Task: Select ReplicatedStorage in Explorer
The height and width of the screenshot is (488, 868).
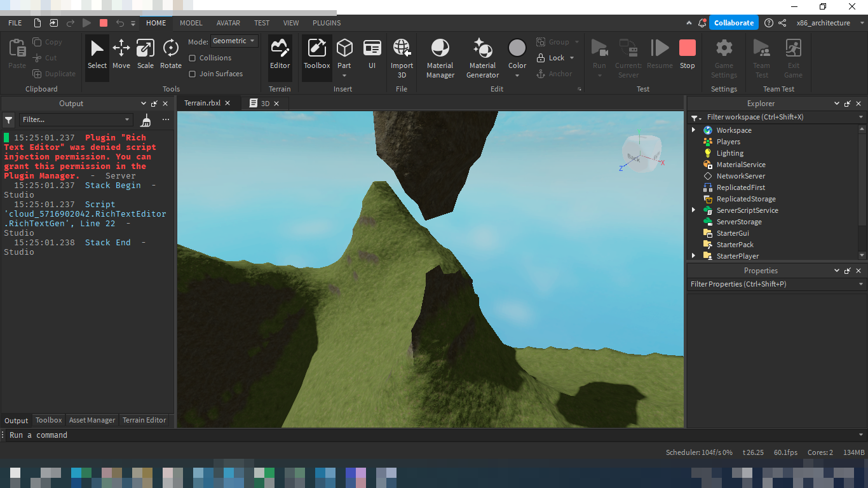Action: point(746,199)
